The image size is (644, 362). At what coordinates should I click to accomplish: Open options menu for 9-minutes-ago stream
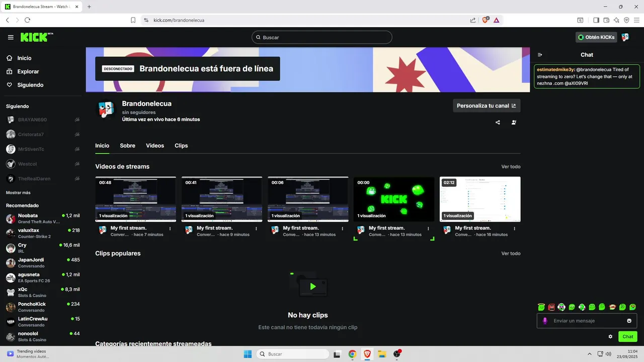click(x=256, y=228)
